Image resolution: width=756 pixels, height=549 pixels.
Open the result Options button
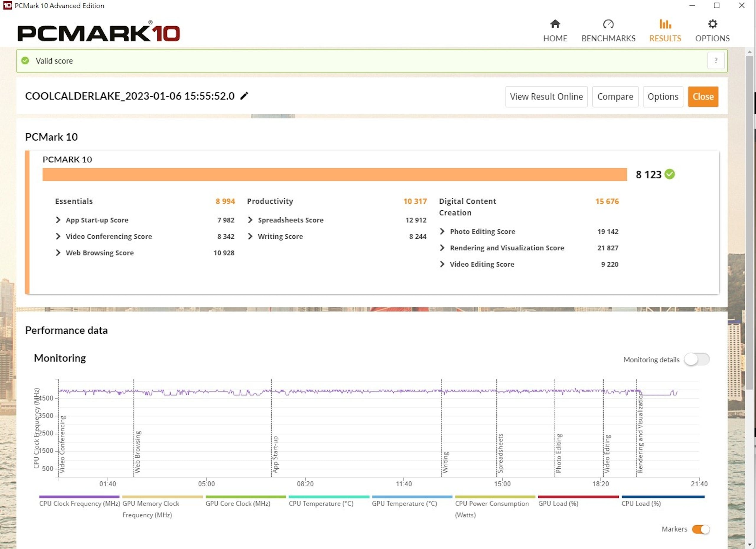click(663, 97)
